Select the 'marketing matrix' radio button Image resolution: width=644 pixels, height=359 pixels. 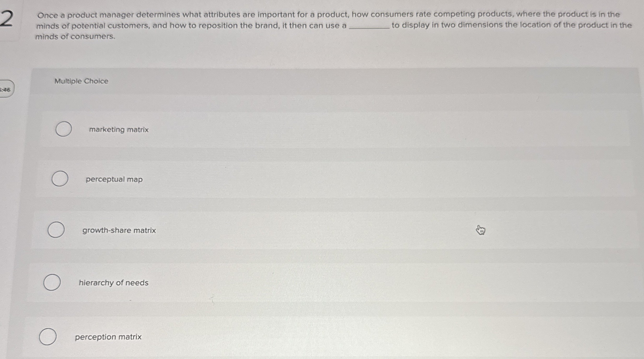pyautogui.click(x=64, y=129)
